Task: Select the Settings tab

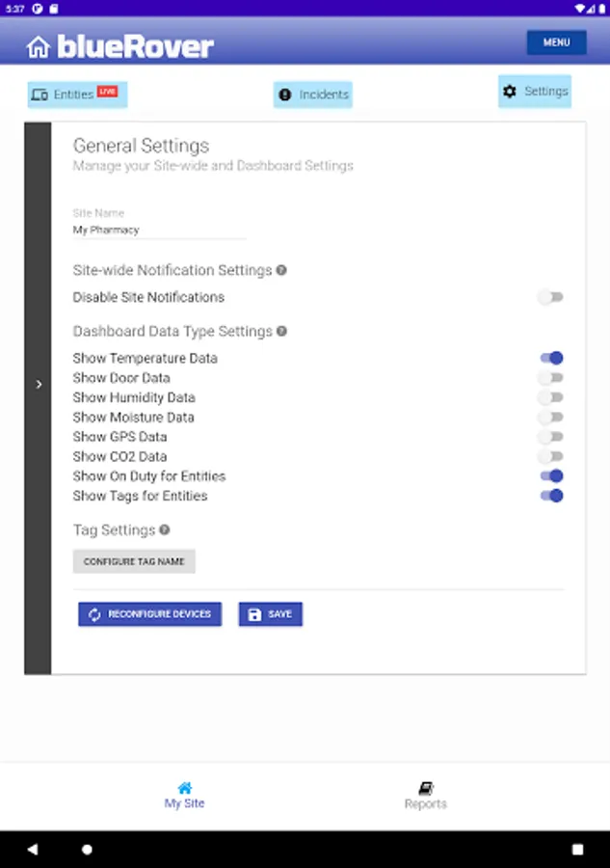Action: (x=535, y=92)
